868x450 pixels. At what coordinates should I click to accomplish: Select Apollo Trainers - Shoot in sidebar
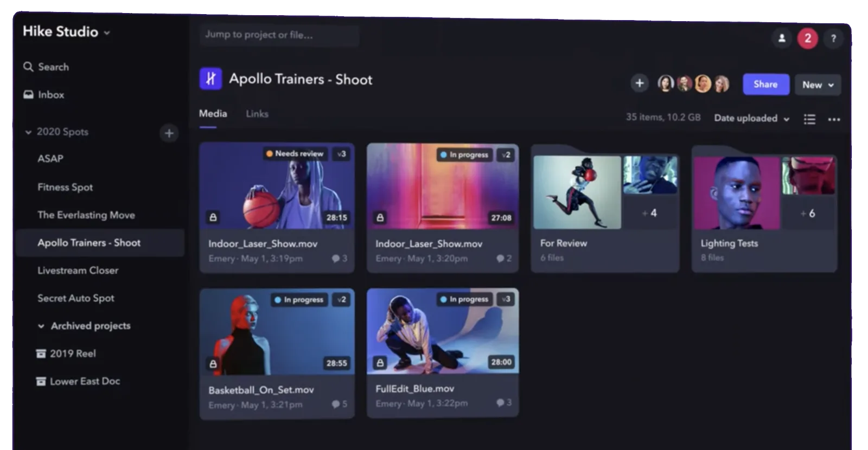click(100, 243)
